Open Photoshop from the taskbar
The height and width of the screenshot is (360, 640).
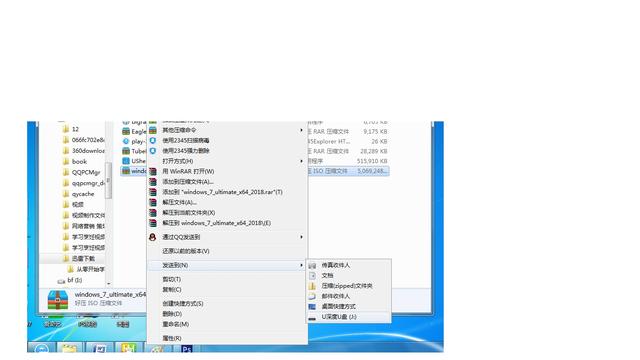(187, 349)
